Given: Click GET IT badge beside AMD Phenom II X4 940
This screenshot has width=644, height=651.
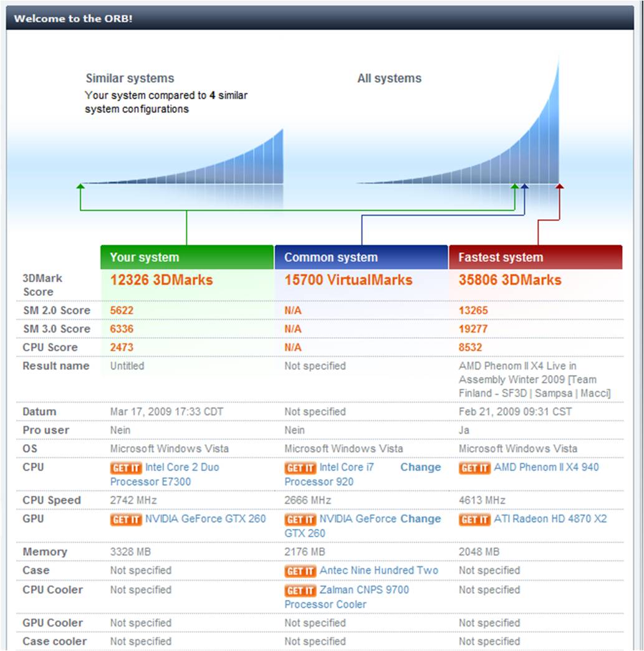Looking at the screenshot, I should pos(475,468).
